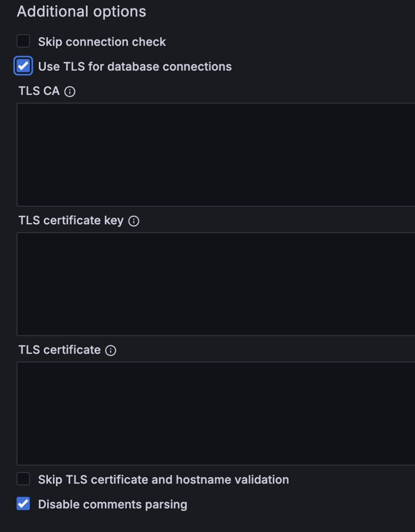Enable the Skip connection check checkbox
The width and height of the screenshot is (415, 532).
click(x=23, y=41)
